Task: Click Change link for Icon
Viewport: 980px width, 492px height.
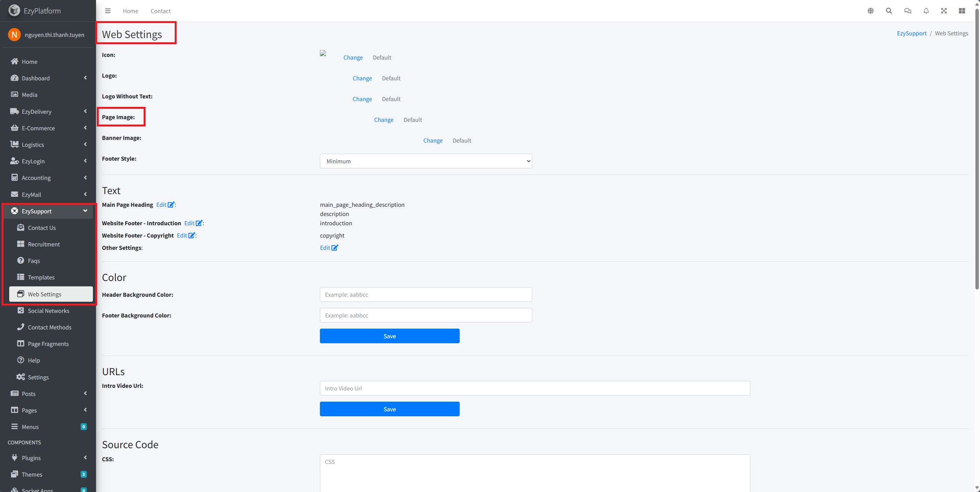Action: 353,58
